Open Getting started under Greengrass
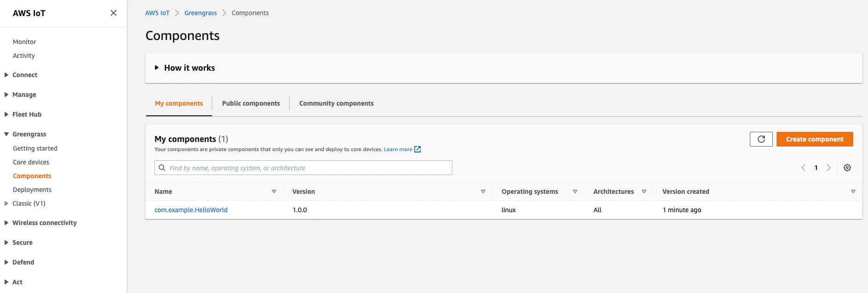Screen dimensions: 868x293 click(35, 148)
